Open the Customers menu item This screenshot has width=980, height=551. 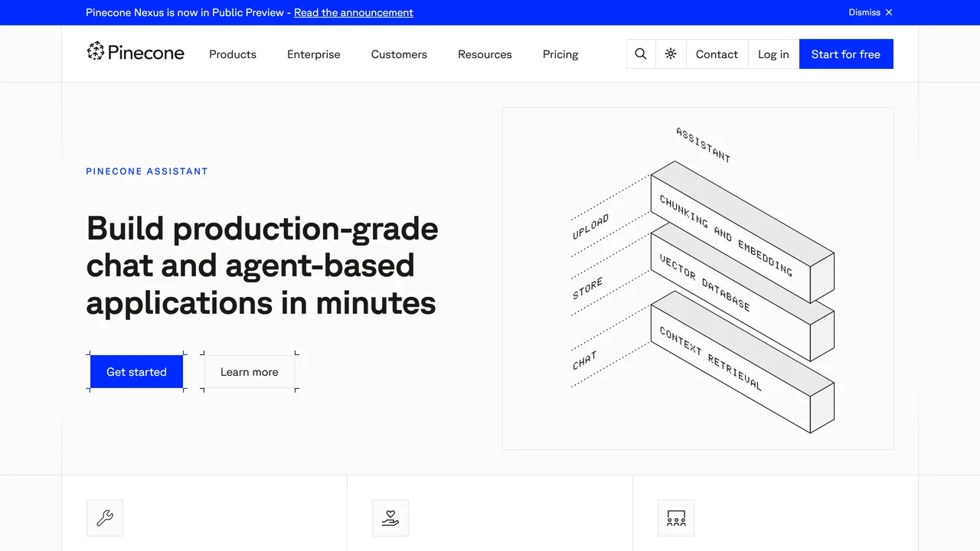pos(399,54)
